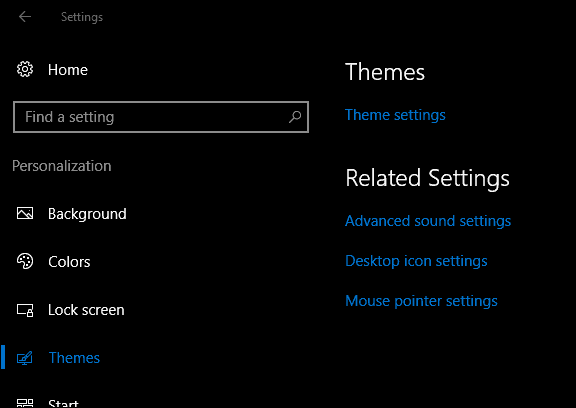Viewport: 576px width, 408px height.
Task: Open Advanced sound settings link
Action: pos(428,221)
